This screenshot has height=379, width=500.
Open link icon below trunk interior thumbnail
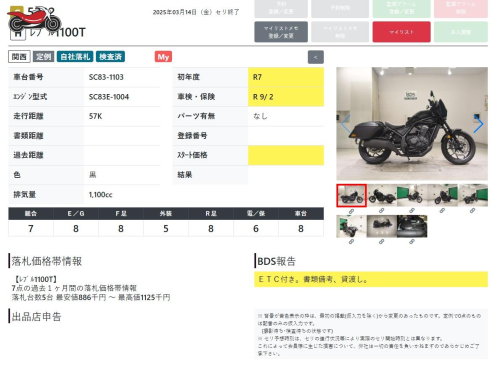point(412,242)
